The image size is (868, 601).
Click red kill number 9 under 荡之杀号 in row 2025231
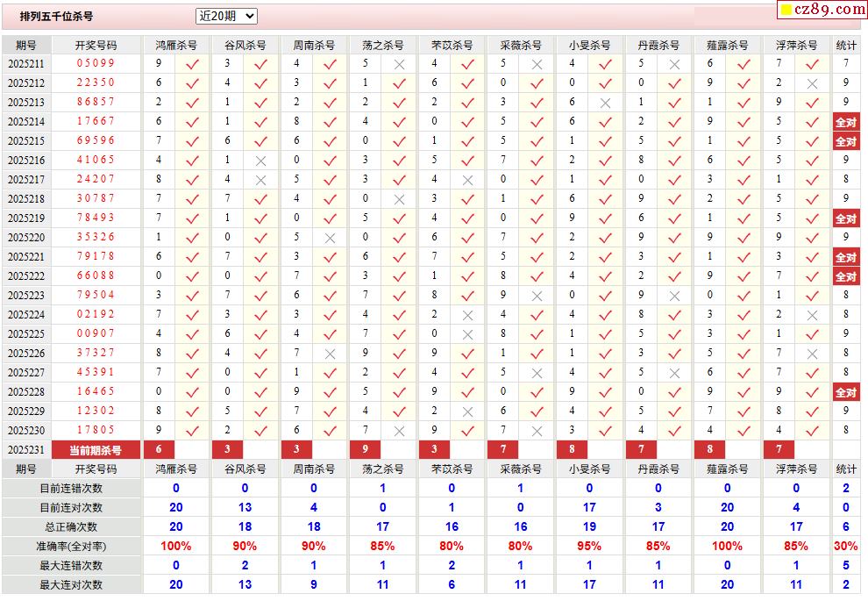[365, 450]
